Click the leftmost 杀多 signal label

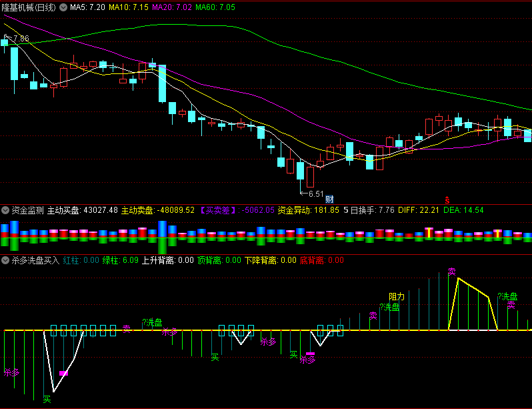click(x=11, y=373)
